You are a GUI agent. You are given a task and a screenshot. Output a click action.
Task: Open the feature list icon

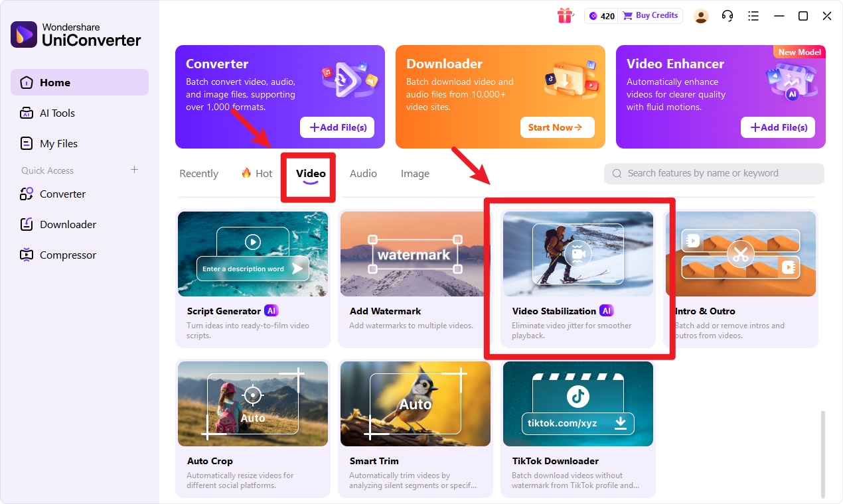click(753, 15)
